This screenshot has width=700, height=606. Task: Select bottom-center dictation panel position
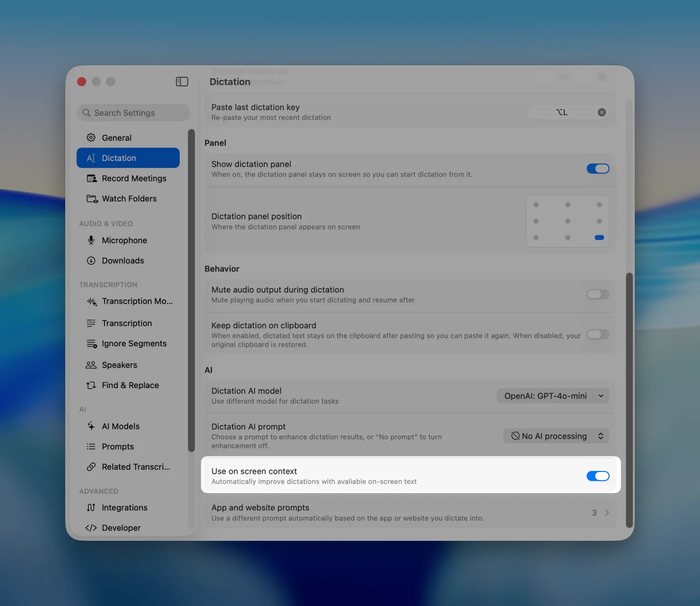[x=567, y=237]
